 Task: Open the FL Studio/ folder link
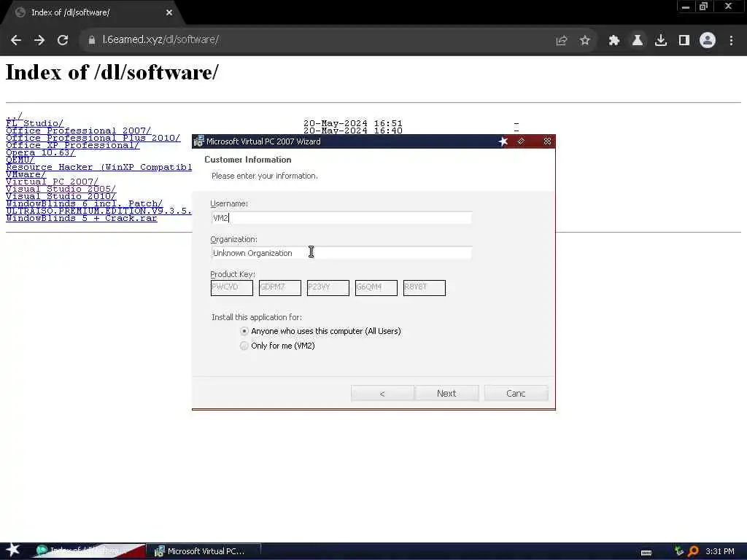[x=34, y=123]
